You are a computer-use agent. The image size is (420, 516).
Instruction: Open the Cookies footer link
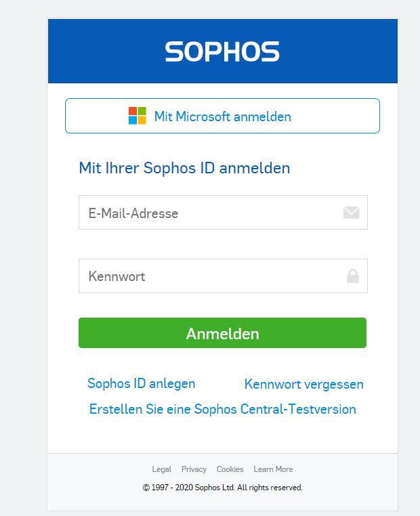pos(230,469)
